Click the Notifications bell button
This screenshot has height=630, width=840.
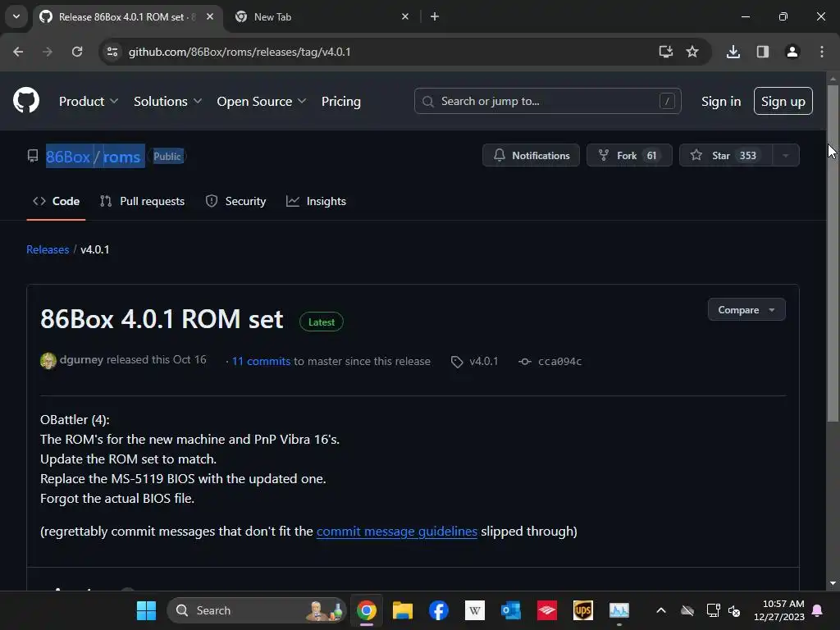(x=531, y=155)
